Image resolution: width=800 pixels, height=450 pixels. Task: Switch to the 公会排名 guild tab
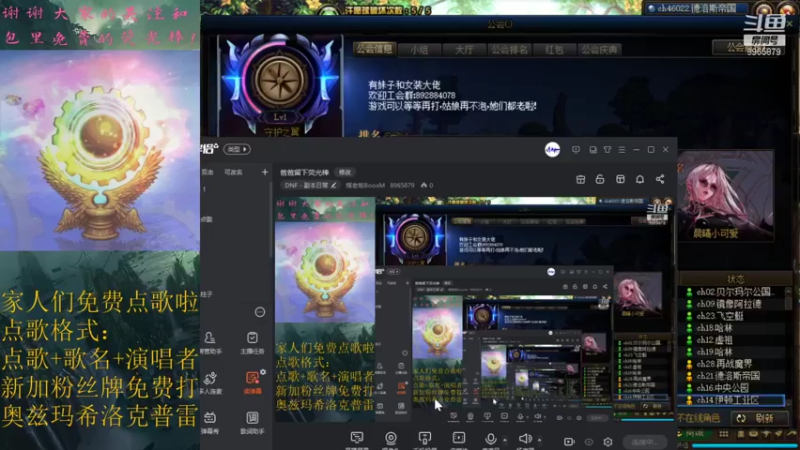click(x=509, y=49)
